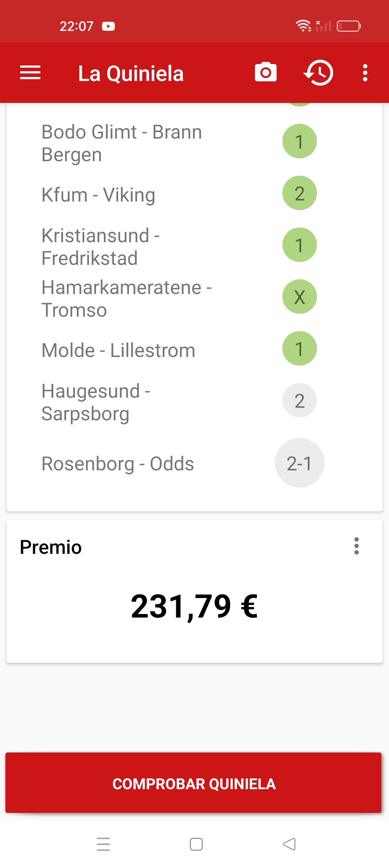Screen dimensions: 389x868
Task: Tap the camera scan icon
Action: (x=266, y=73)
